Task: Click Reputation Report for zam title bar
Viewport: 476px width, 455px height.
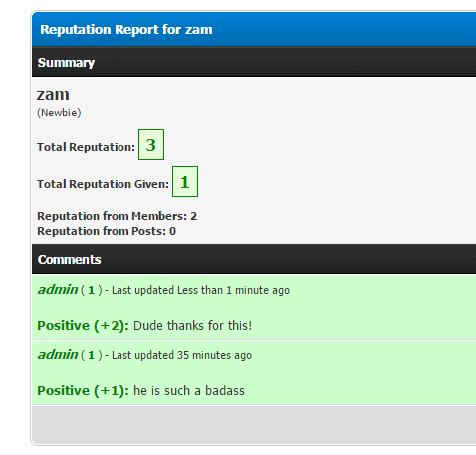Action: [254, 29]
